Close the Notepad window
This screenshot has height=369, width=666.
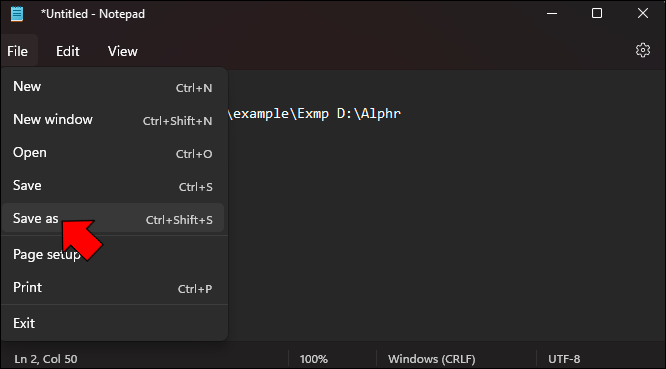(x=643, y=14)
